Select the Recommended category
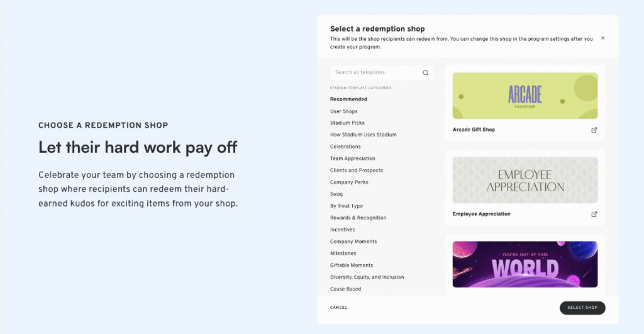The image size is (644, 334). click(x=348, y=99)
